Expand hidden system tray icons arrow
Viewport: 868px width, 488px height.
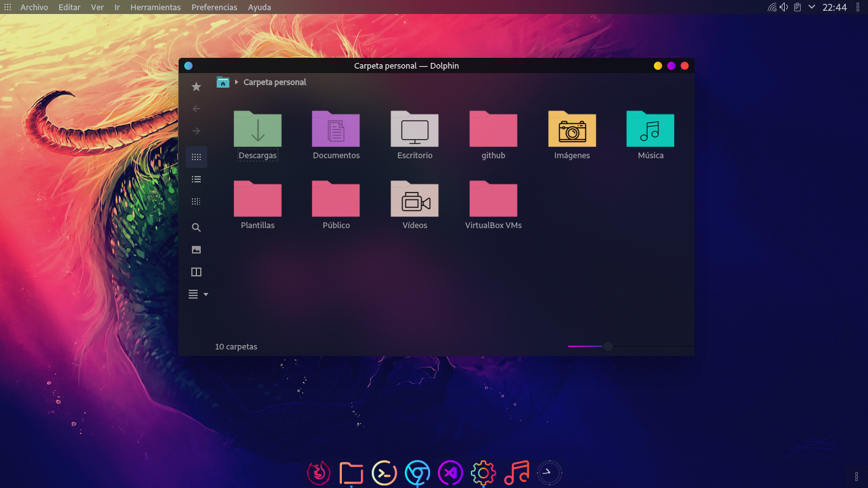pos(811,7)
